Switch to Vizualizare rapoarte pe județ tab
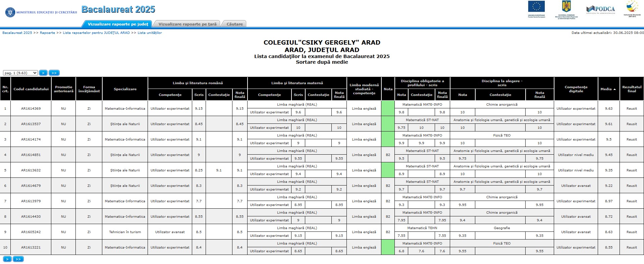The image size is (644, 264). 118,24
